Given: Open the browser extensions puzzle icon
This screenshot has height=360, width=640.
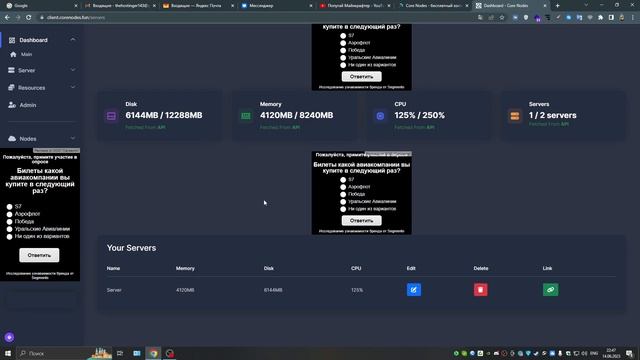Looking at the screenshot, I should [x=600, y=18].
